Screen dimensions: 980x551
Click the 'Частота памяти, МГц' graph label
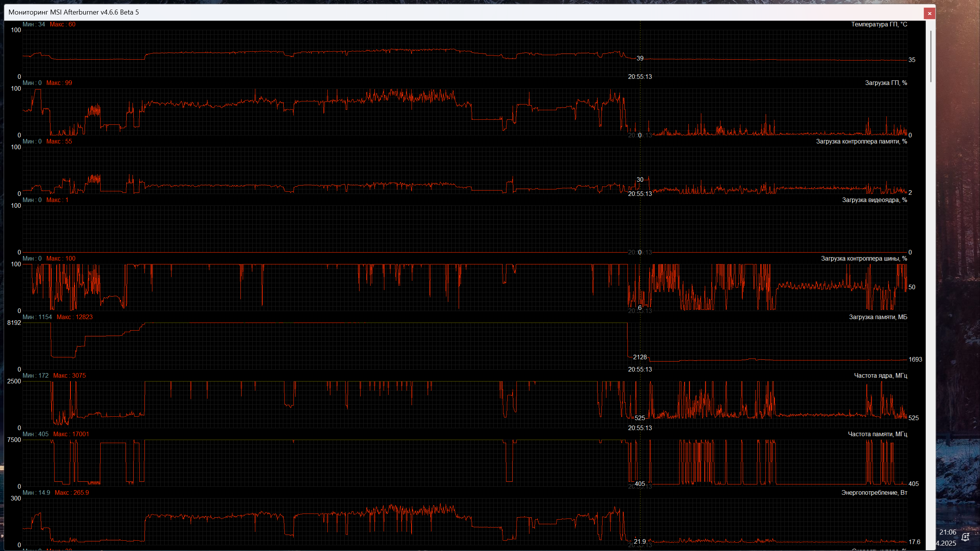point(877,434)
